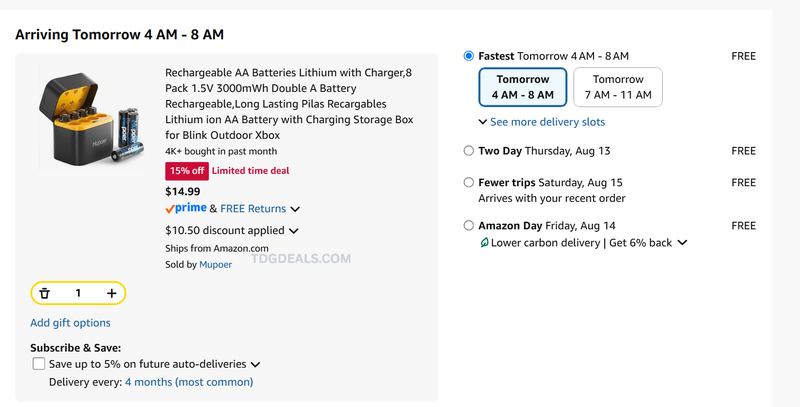
Task: Select Tomorrow 4 AM - 8 AM slot
Action: tap(523, 87)
